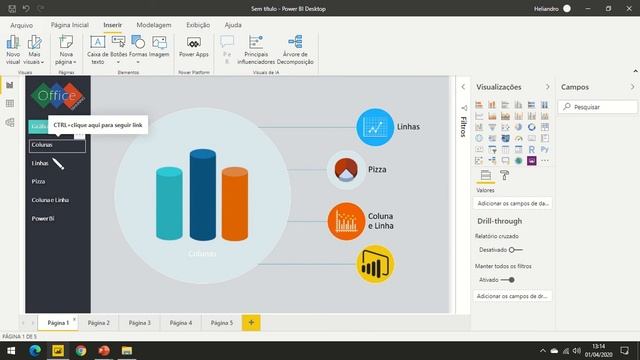The width and height of the screenshot is (640, 360).
Task: Open more visualizations ellipsis
Action: pyautogui.click(x=544, y=161)
